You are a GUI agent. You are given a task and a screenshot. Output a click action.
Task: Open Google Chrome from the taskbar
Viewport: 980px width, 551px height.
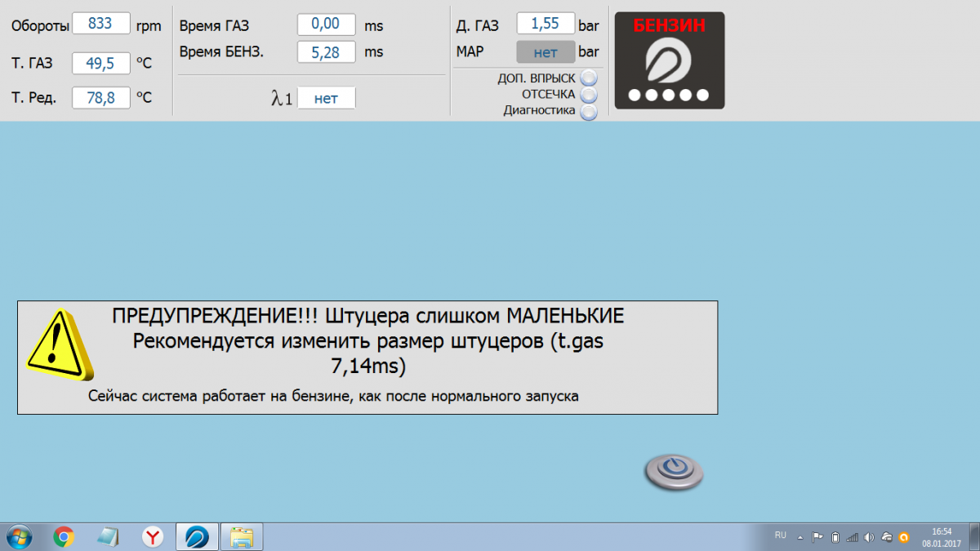pyautogui.click(x=64, y=536)
